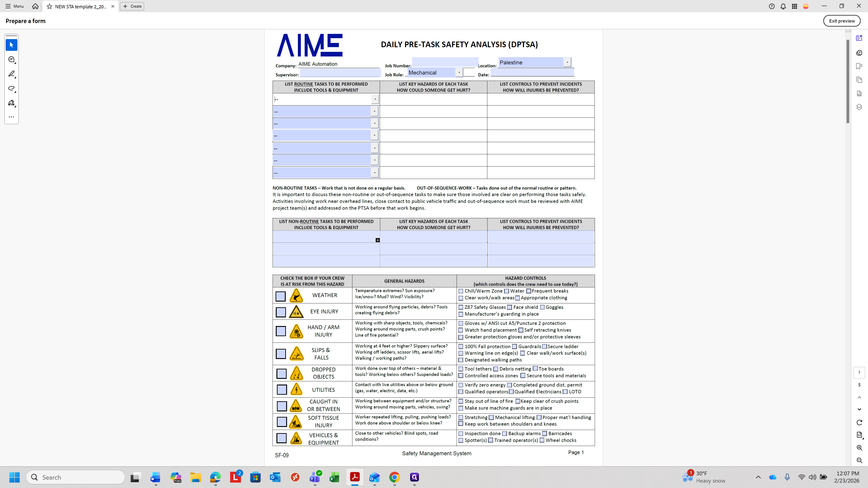
Task: Enable the Z87 Safety Glasses checkbox
Action: 461,307
